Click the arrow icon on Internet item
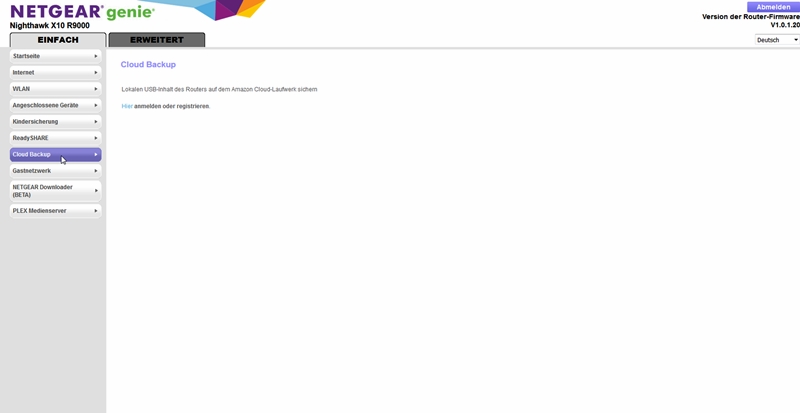The image size is (800, 413). click(x=96, y=72)
